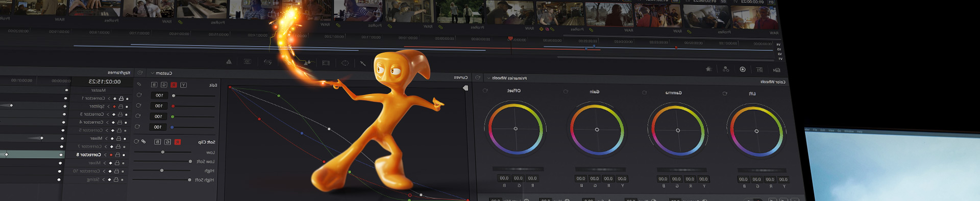Toggle the red R channel button in Edit

pyautogui.click(x=174, y=85)
